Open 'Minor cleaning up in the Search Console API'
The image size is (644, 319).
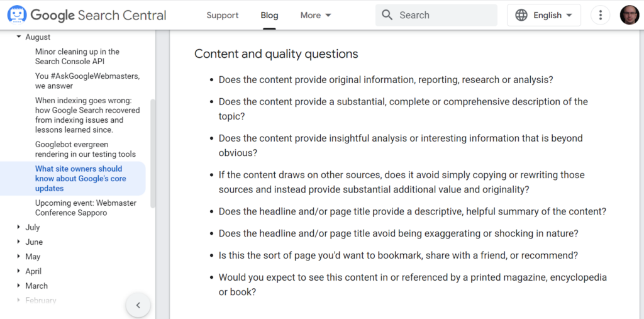[77, 57]
